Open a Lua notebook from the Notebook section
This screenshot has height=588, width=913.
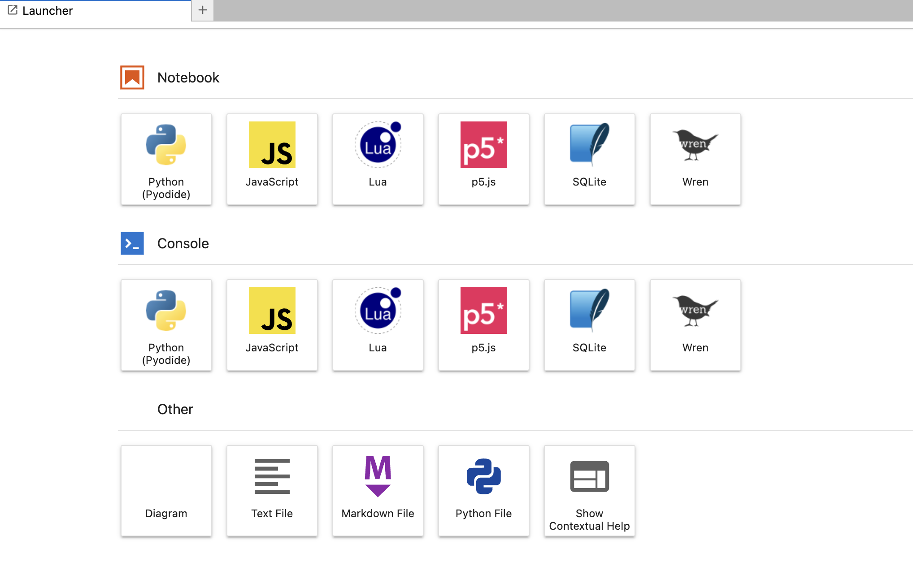coord(378,159)
